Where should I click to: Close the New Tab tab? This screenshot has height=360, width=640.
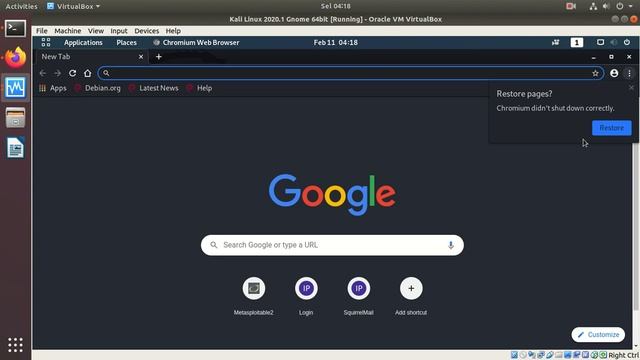tap(141, 57)
